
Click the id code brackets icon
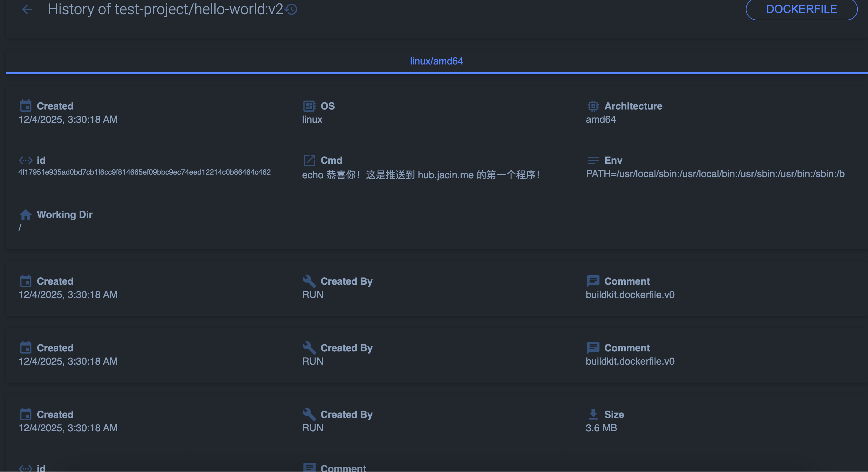pos(26,160)
